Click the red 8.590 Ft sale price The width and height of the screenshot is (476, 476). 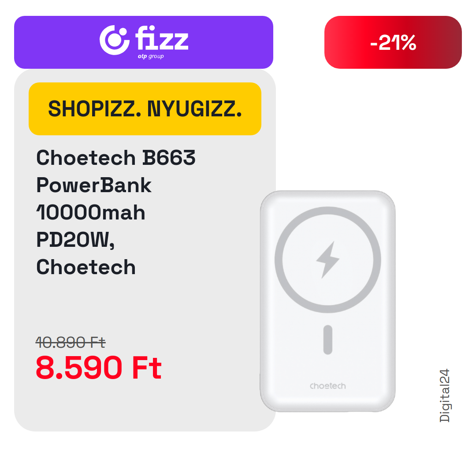click(x=99, y=368)
